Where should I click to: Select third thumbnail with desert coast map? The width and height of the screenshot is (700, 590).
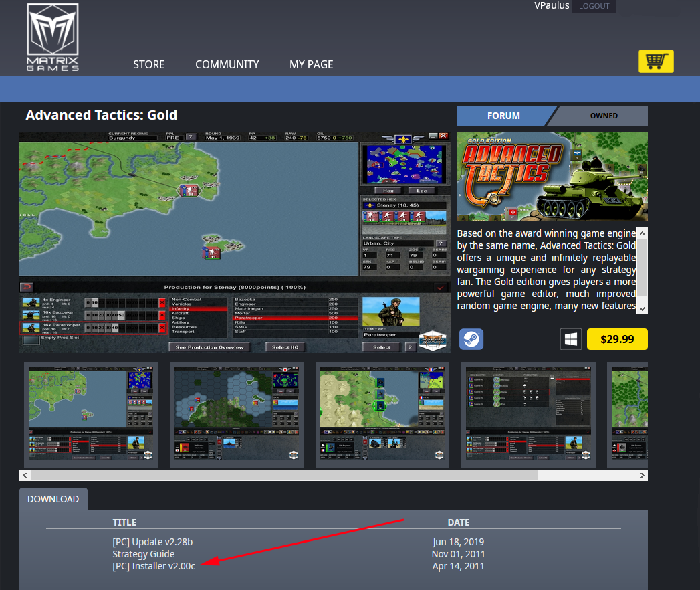coord(382,415)
